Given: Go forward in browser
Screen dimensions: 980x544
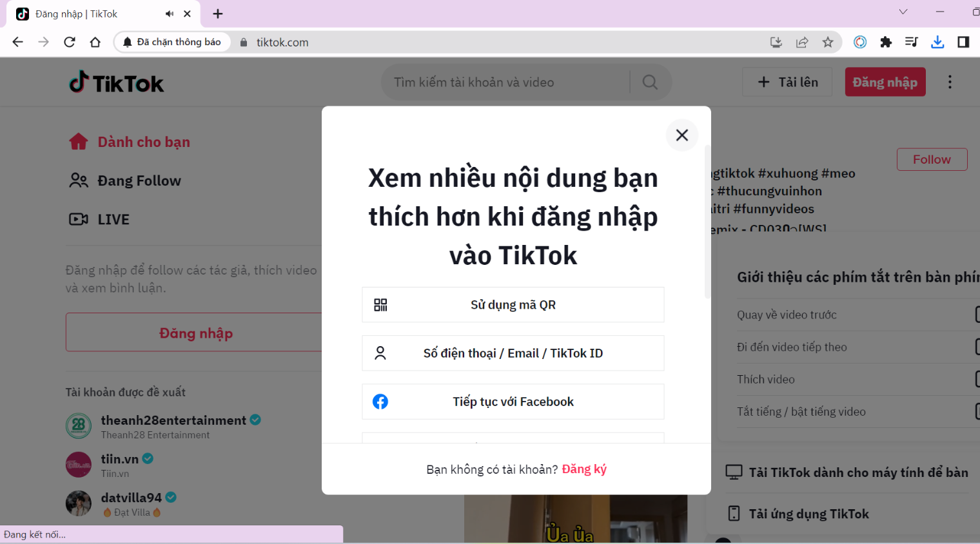Looking at the screenshot, I should 43,42.
